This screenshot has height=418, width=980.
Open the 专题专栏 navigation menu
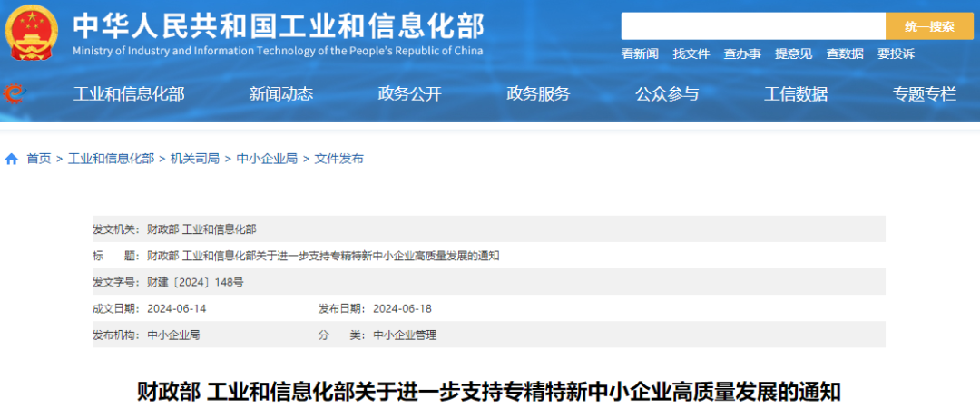click(925, 93)
